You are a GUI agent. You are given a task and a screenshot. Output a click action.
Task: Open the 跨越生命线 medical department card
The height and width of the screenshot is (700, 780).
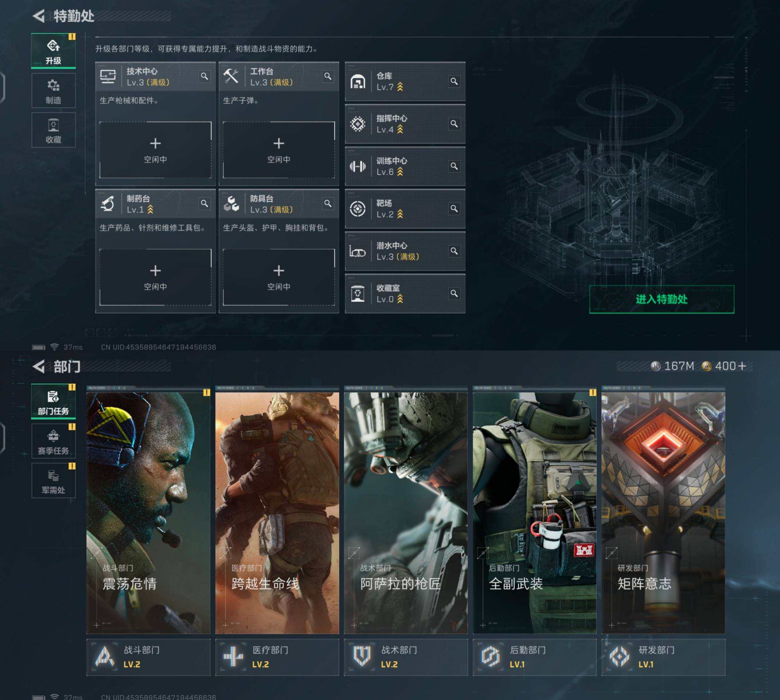(277, 512)
